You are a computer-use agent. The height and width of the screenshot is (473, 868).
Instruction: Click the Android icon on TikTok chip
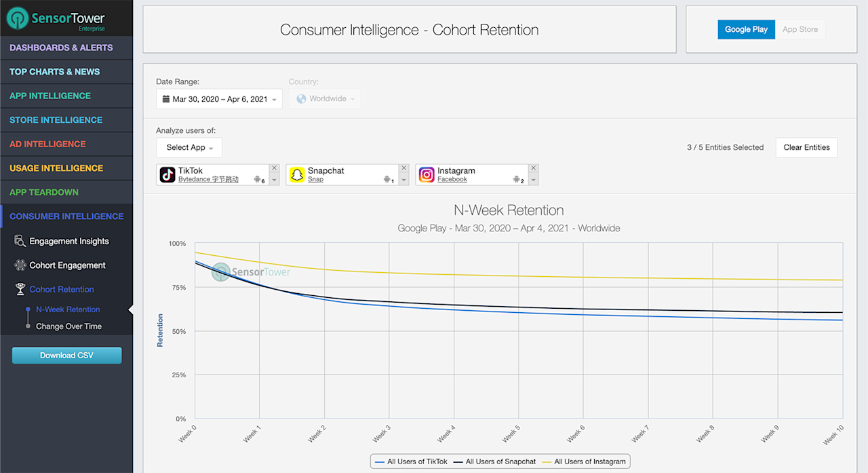coord(258,180)
